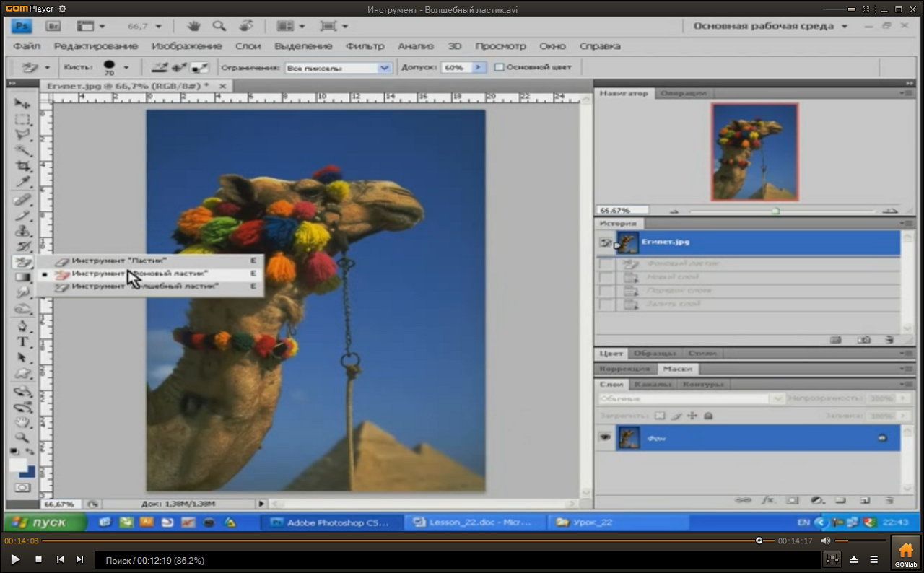The image size is (924, 573).
Task: Choose Инструмент Волшебный ластик from flyout
Action: pos(144,286)
